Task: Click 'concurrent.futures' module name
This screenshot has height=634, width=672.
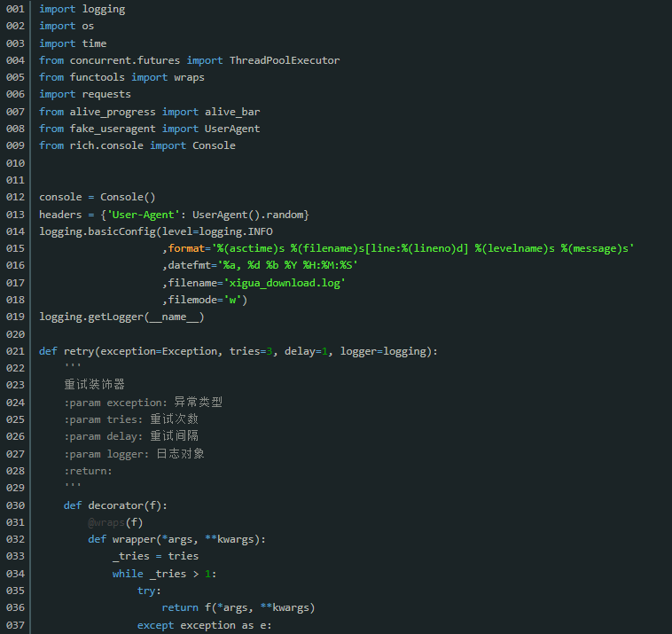Action: tap(125, 60)
